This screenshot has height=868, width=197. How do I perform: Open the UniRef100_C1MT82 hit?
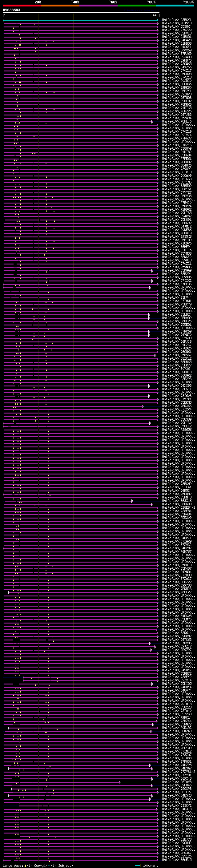click(x=177, y=151)
